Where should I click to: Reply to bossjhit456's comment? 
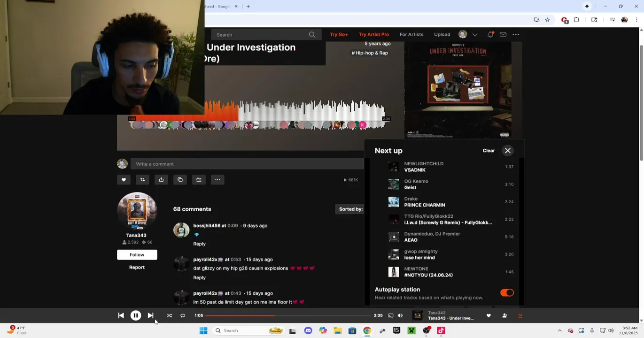(x=199, y=244)
